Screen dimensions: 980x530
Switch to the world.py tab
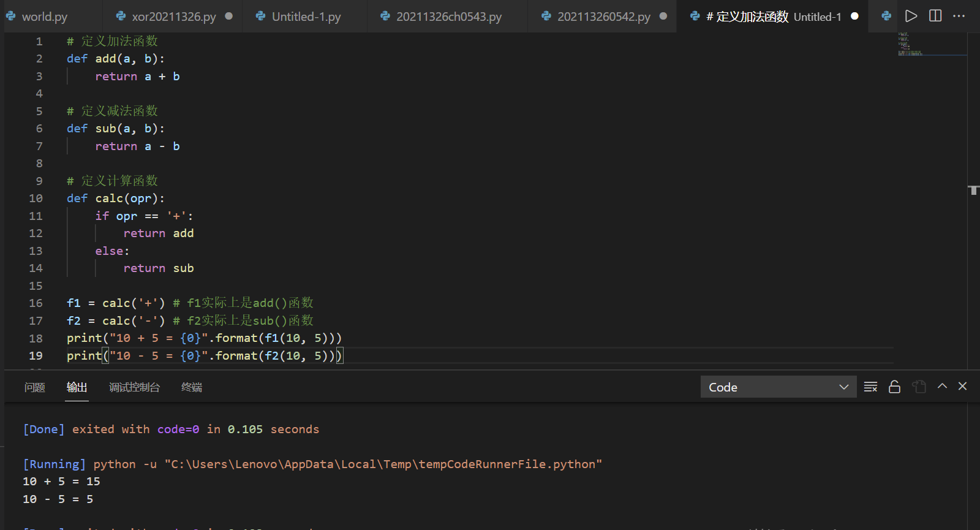(x=44, y=17)
